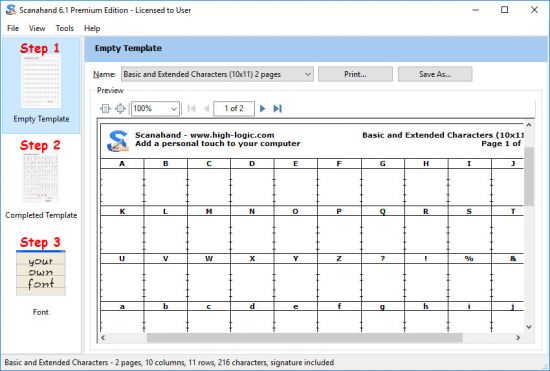Screen dimensions: 550x371
Task: Click the vertical scrollbar down arrow
Action: tap(529, 327)
